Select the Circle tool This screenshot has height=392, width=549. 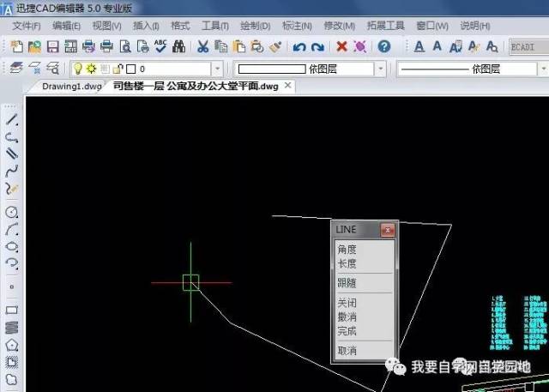[11, 212]
